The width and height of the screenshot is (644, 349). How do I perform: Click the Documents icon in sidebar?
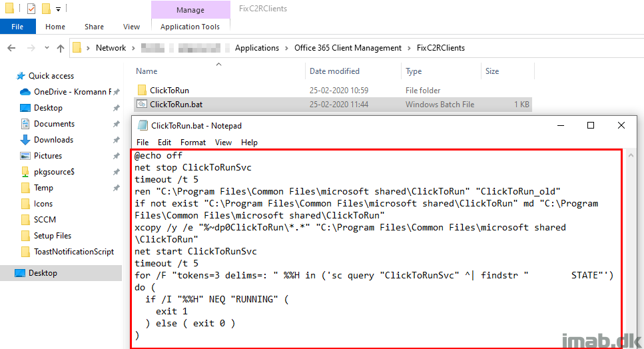[x=25, y=124]
